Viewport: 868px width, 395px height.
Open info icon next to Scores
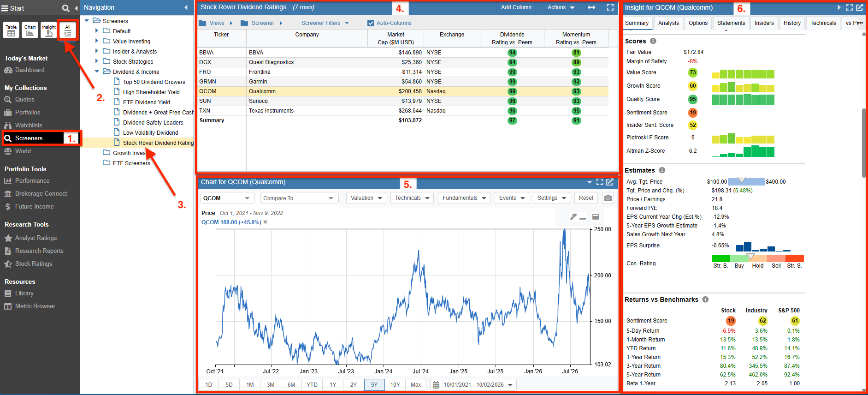click(x=653, y=41)
